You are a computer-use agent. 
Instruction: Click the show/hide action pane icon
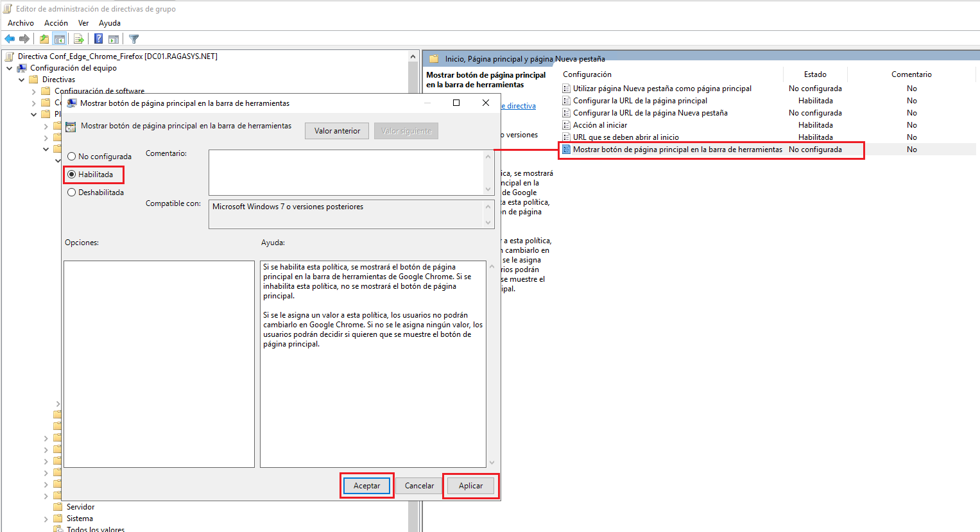[114, 39]
